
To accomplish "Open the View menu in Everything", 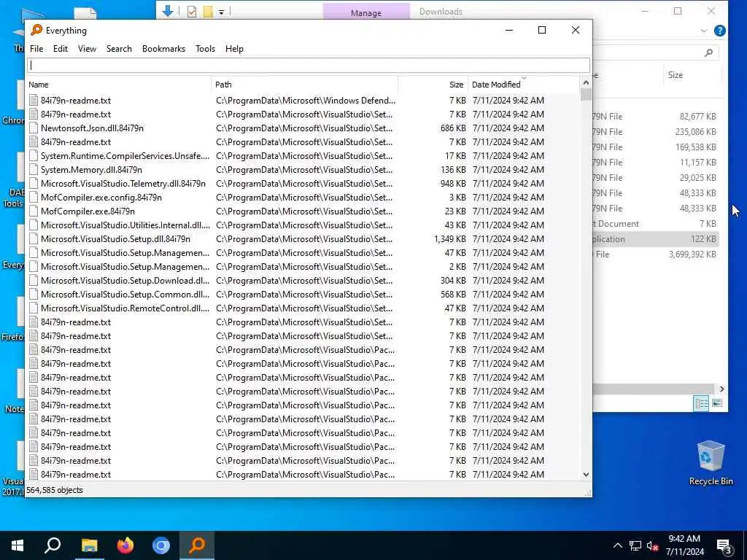I will click(87, 49).
